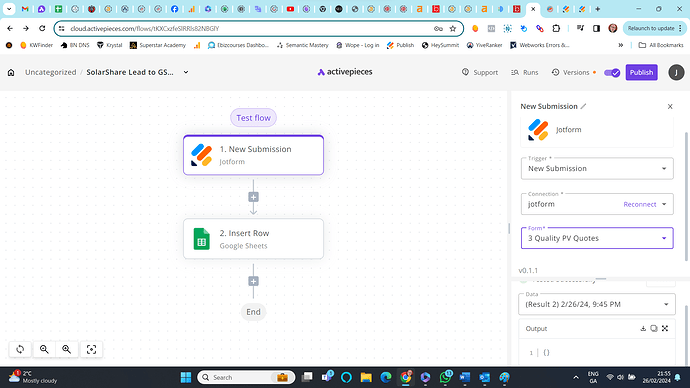Expand the flow name chevron menu
Viewport: 690px width, 388px height.
(186, 72)
